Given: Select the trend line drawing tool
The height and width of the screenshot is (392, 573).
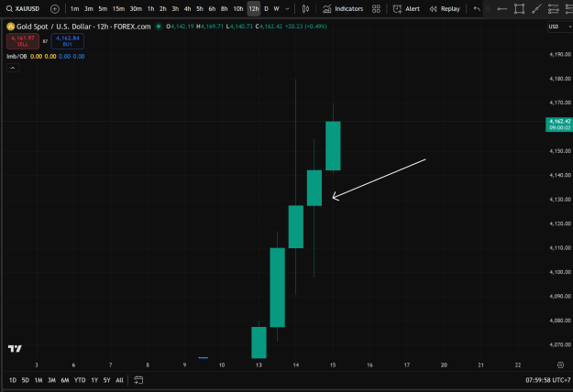Looking at the screenshot, I should pos(536,9).
